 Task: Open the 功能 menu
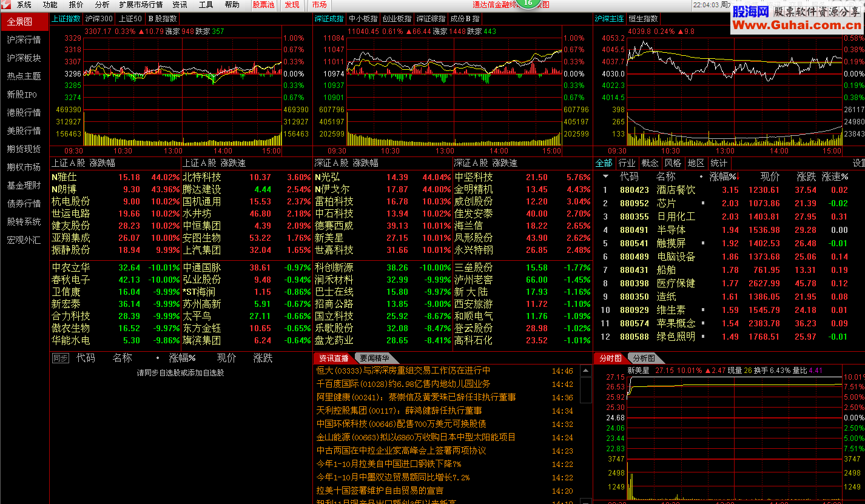coord(50,5)
